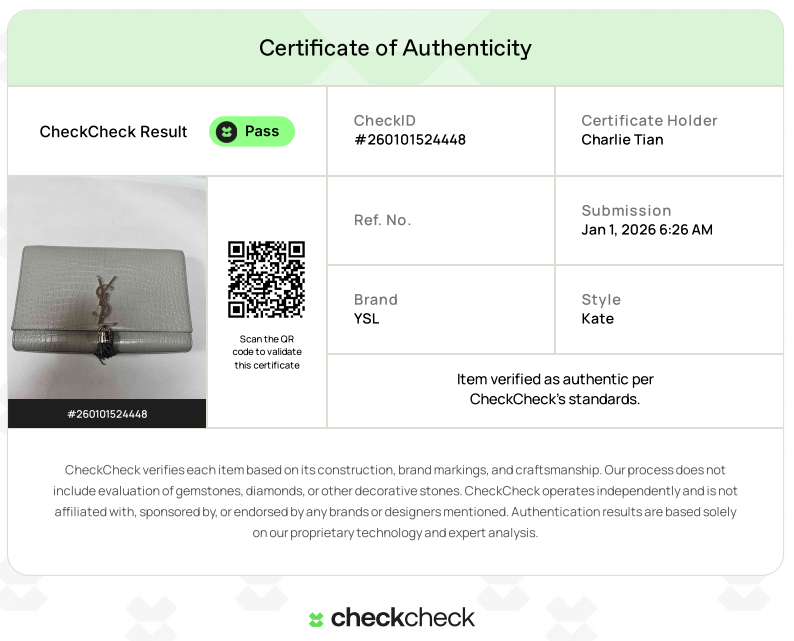Image resolution: width=794 pixels, height=641 pixels.
Task: Click the checkcheck logo icon at the bottom
Action: point(316,619)
